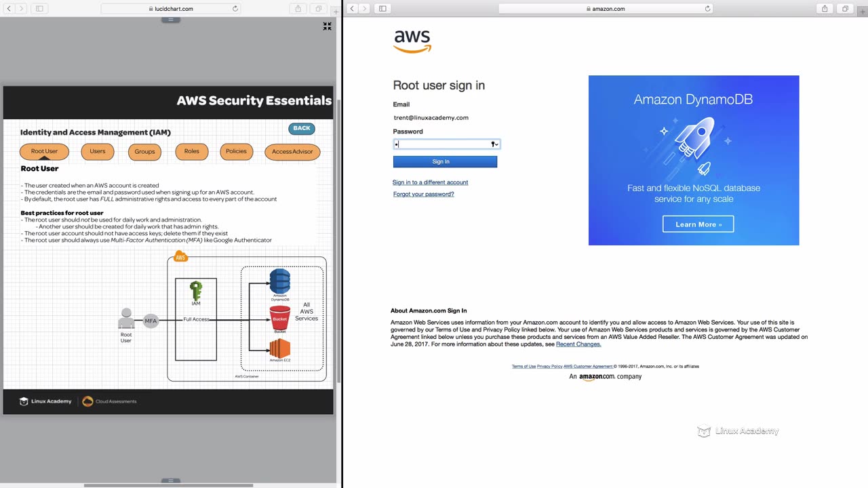Open the Users tab in slide
Image resolution: width=868 pixels, height=488 pixels.
98,151
